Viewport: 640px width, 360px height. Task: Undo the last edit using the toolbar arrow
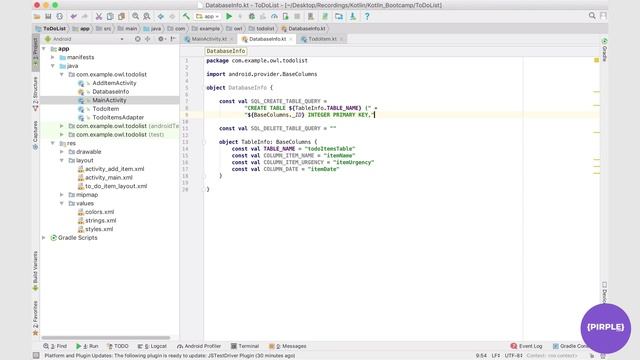(73, 16)
